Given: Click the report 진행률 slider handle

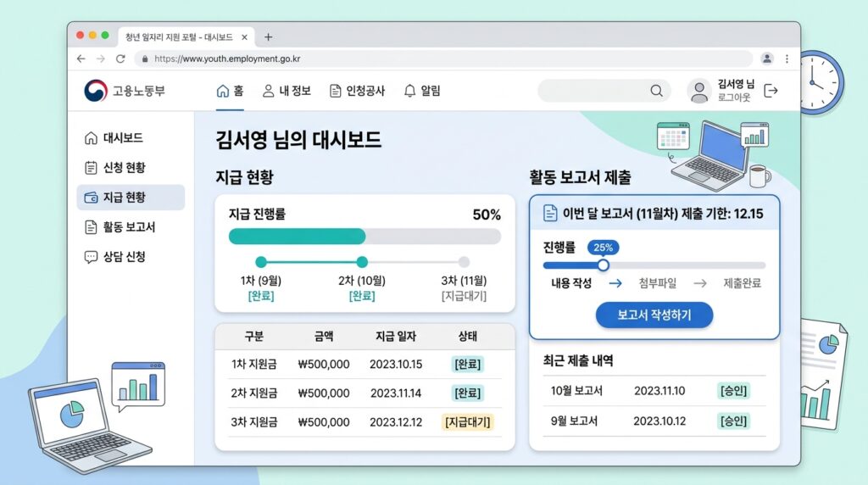Looking at the screenshot, I should pyautogui.click(x=604, y=265).
